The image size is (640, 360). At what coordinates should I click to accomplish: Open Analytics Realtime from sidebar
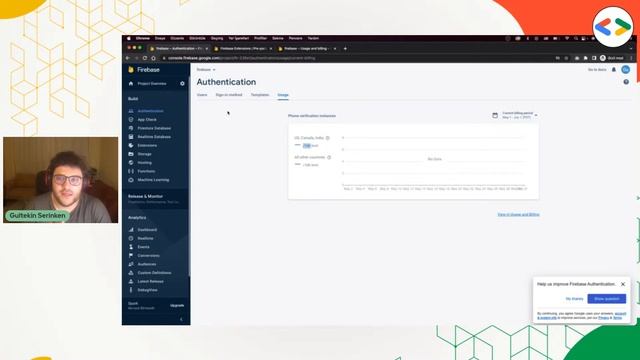pos(145,238)
